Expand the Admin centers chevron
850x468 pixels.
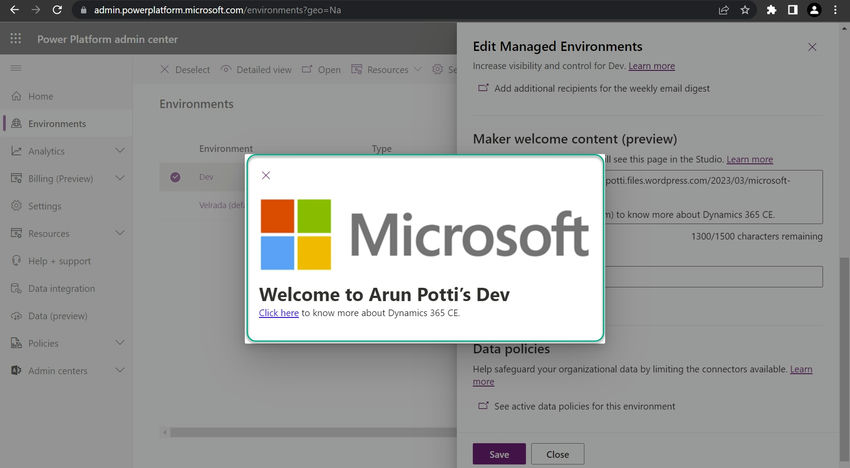click(120, 370)
